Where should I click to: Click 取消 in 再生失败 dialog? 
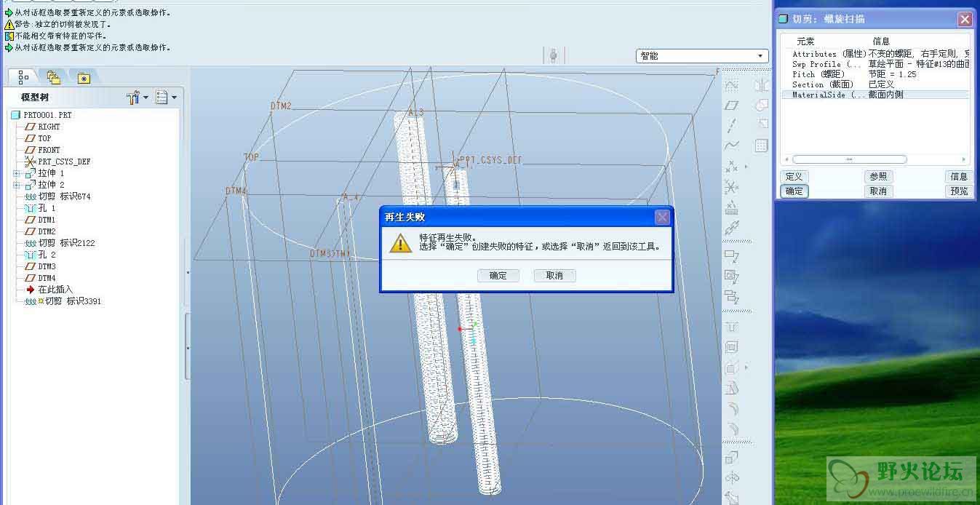tap(554, 276)
